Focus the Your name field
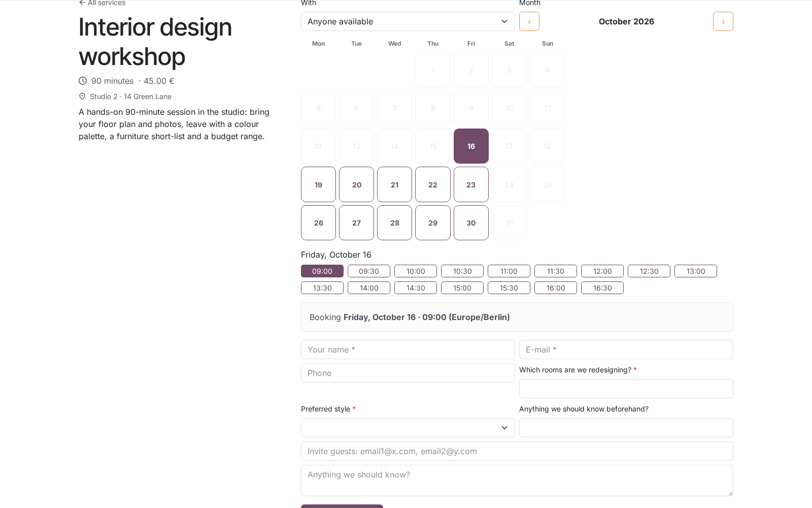Viewport: 812px width, 508px height. click(408, 350)
